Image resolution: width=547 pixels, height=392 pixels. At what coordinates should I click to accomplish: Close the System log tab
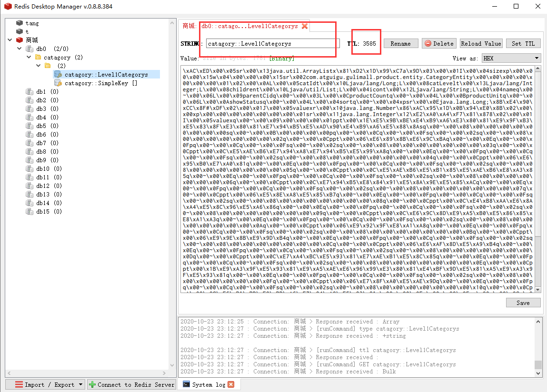tap(230, 384)
